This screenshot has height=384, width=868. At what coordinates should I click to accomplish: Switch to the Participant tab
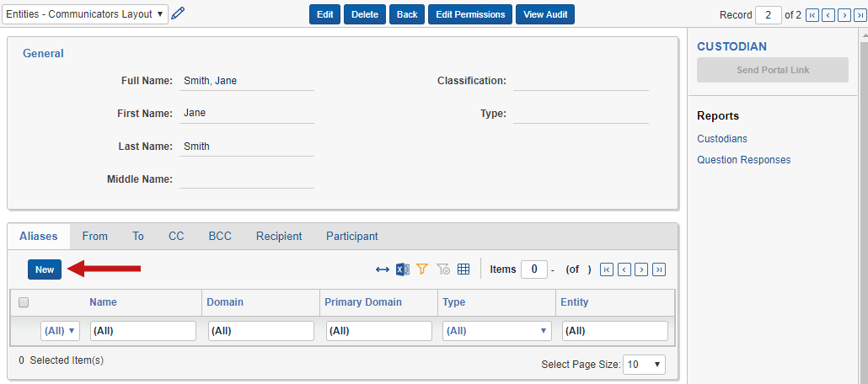coord(352,237)
